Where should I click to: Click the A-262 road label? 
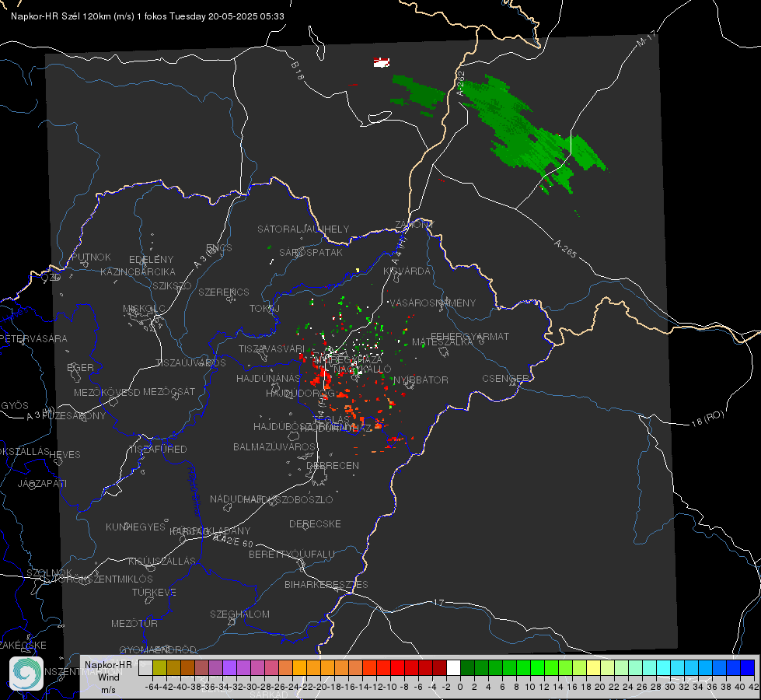point(461,82)
